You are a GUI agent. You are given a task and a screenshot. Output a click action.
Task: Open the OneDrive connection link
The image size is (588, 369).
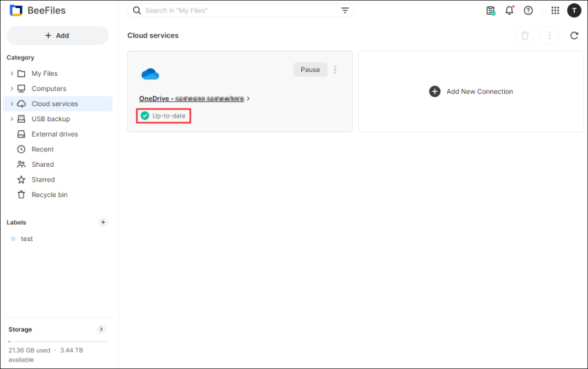point(192,98)
